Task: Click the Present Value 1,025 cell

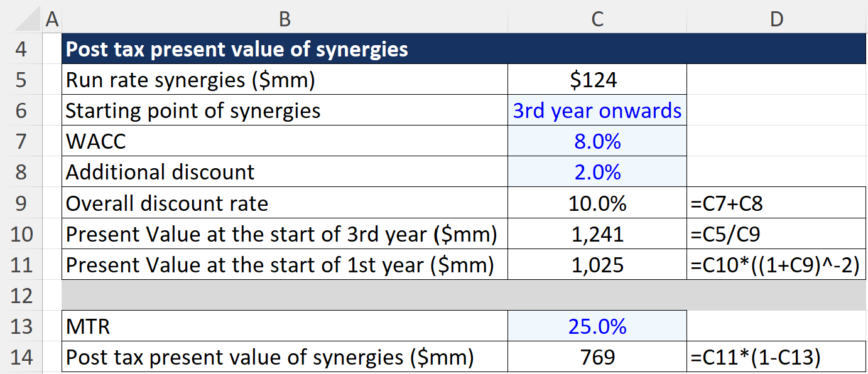Action: coord(597,264)
